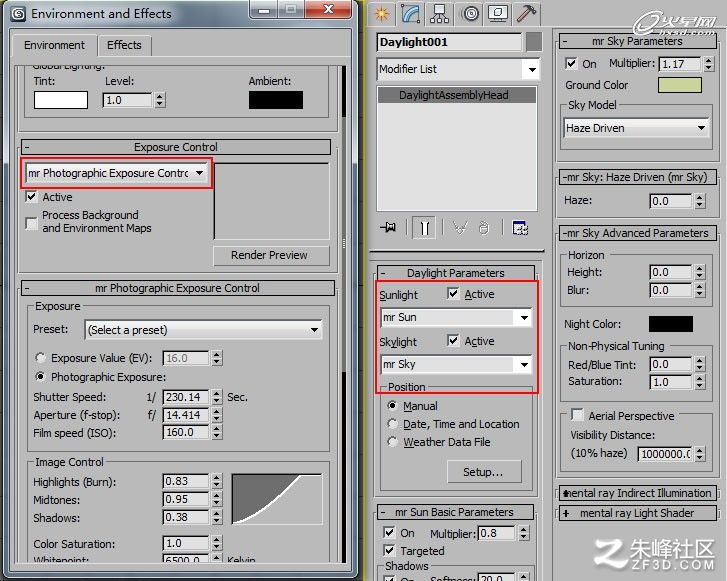Image resolution: width=727 pixels, height=581 pixels.
Task: Select DaylightAssemblyHead in modifier stack
Action: tap(457, 95)
